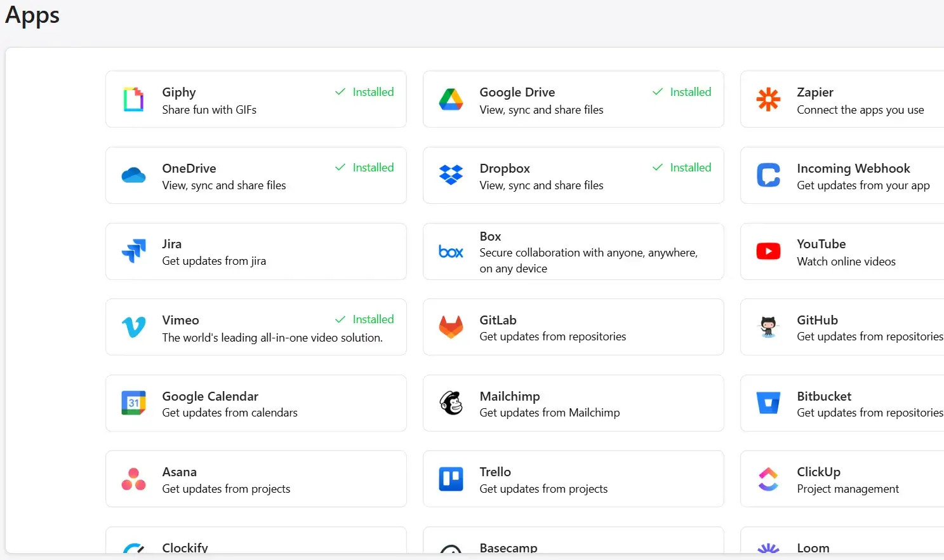944x560 pixels.
Task: Click Installed label on Vimeo card
Action: [x=364, y=319]
